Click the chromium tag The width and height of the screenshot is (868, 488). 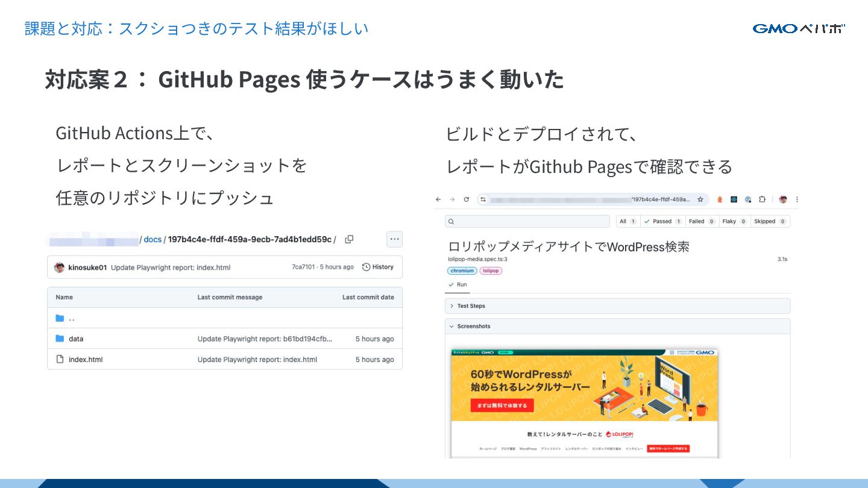pos(462,271)
